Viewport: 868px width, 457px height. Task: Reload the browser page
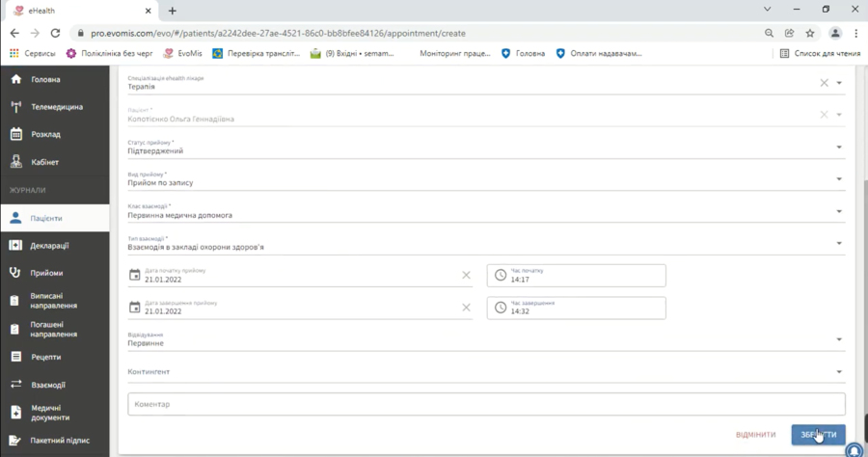(55, 33)
